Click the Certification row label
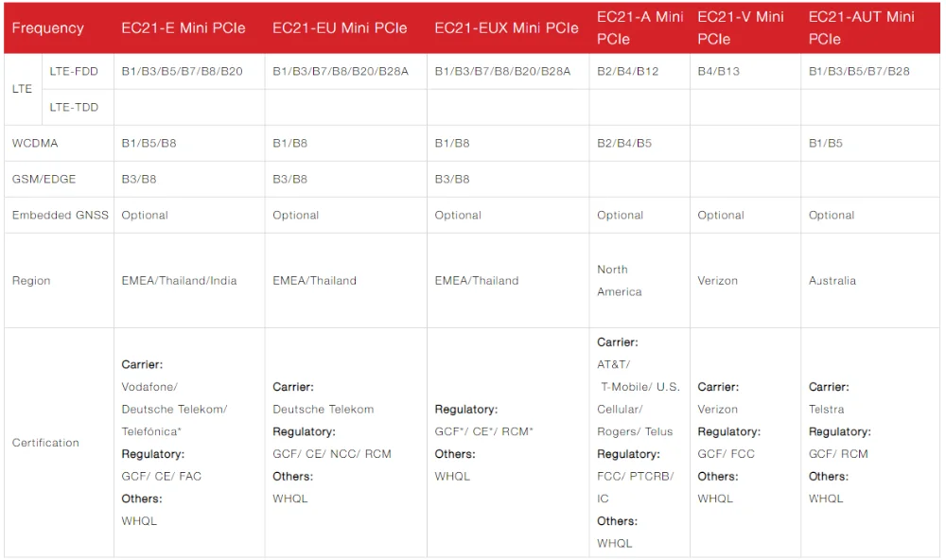 click(45, 443)
